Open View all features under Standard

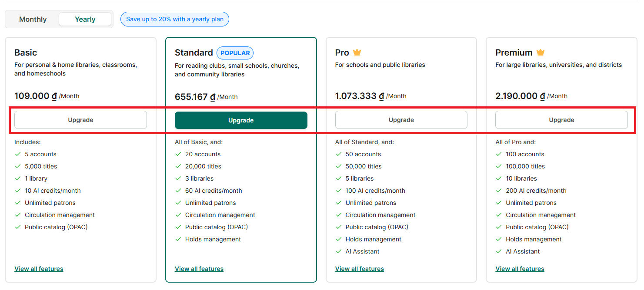(199, 269)
